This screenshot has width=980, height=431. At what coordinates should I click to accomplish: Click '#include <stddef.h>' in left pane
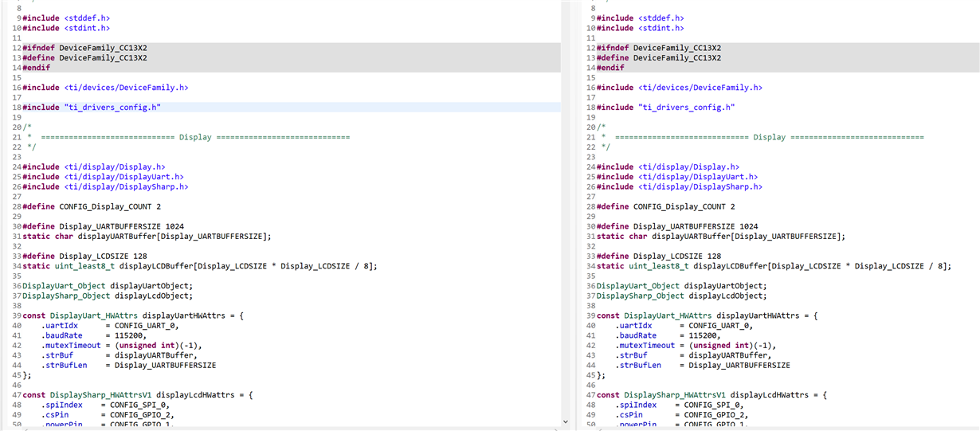[66, 18]
